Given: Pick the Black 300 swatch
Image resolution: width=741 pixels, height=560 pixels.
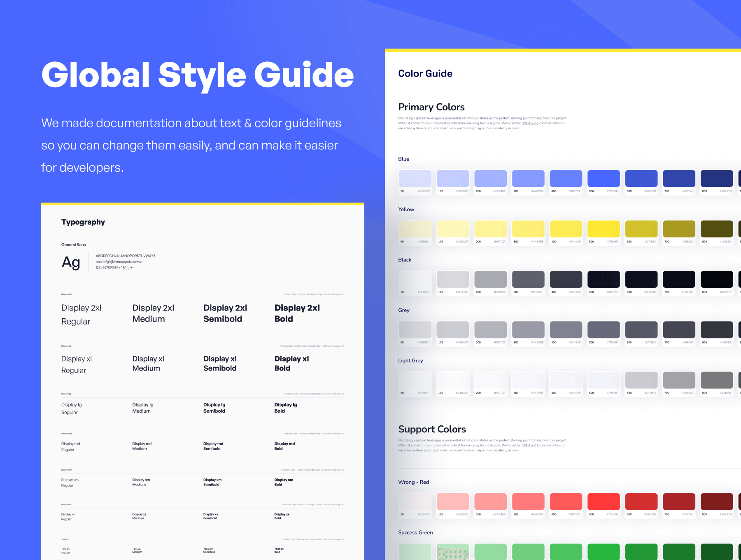Looking at the screenshot, I should point(528,280).
